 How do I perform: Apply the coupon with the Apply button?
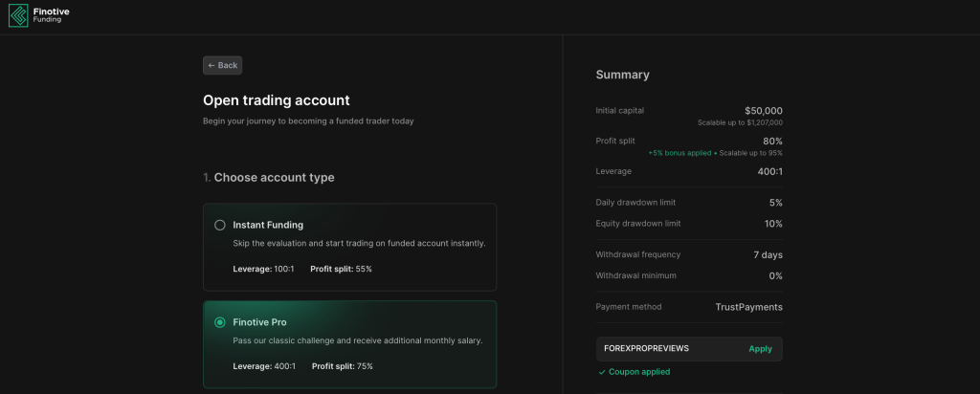[760, 349]
